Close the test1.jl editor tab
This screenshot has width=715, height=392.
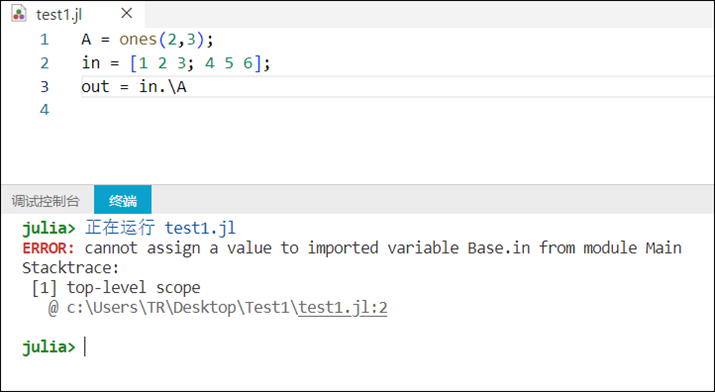pos(126,14)
